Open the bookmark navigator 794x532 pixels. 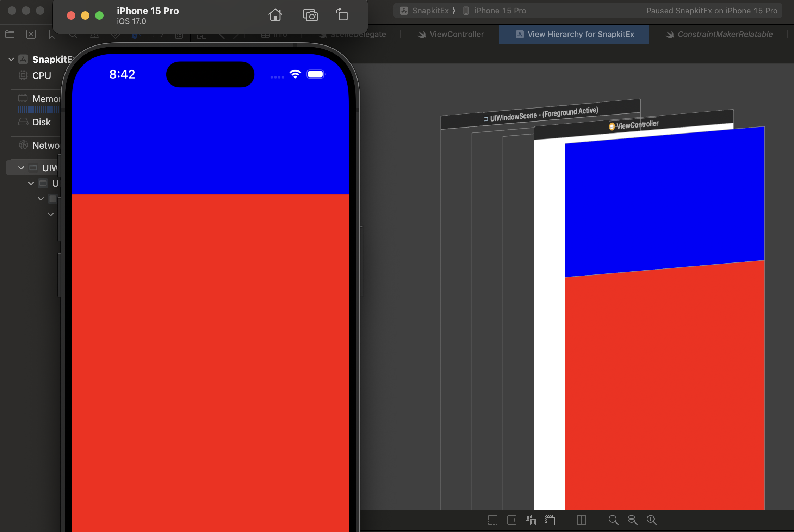[52, 35]
